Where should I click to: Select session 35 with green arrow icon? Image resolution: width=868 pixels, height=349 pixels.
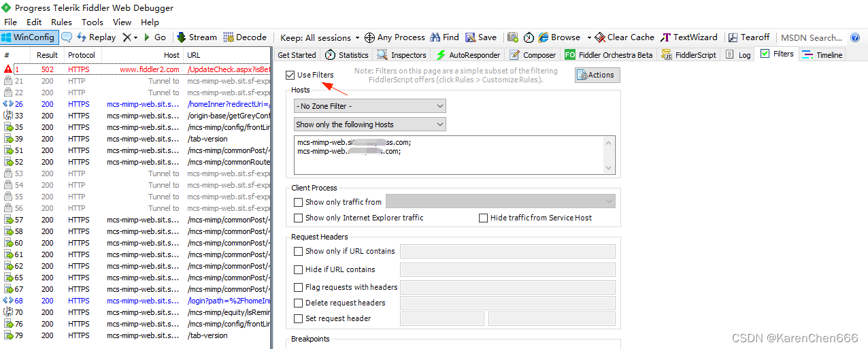pos(136,127)
